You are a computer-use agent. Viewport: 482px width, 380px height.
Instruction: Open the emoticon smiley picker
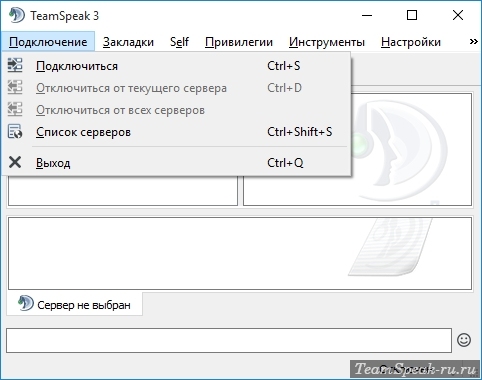coord(464,340)
